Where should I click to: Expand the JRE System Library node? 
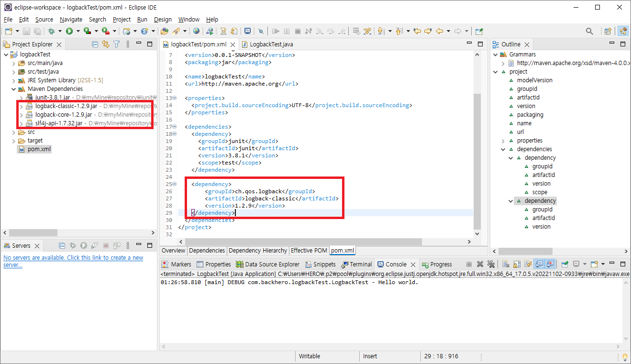[13, 80]
